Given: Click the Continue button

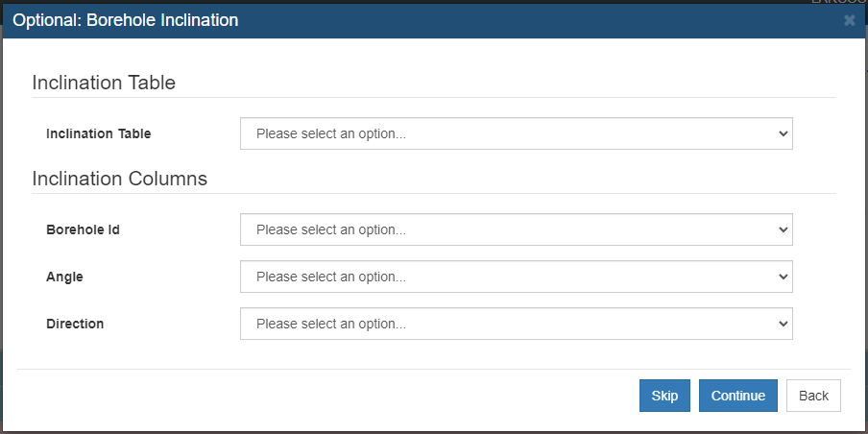Looking at the screenshot, I should (738, 396).
